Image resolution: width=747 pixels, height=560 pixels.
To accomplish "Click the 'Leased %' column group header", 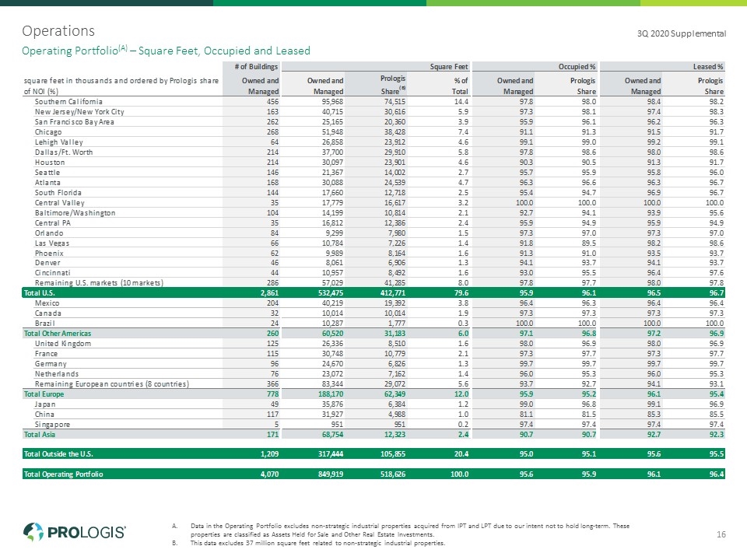I will click(x=708, y=67).
